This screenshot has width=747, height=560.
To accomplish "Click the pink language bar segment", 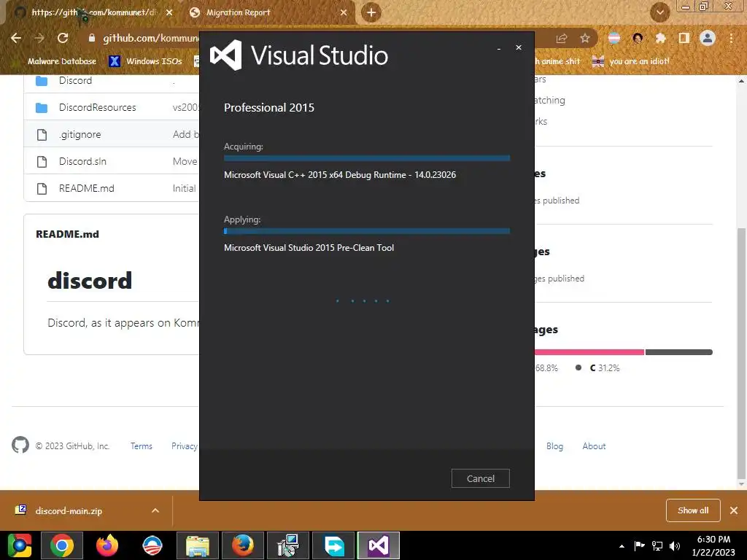I will 589,352.
